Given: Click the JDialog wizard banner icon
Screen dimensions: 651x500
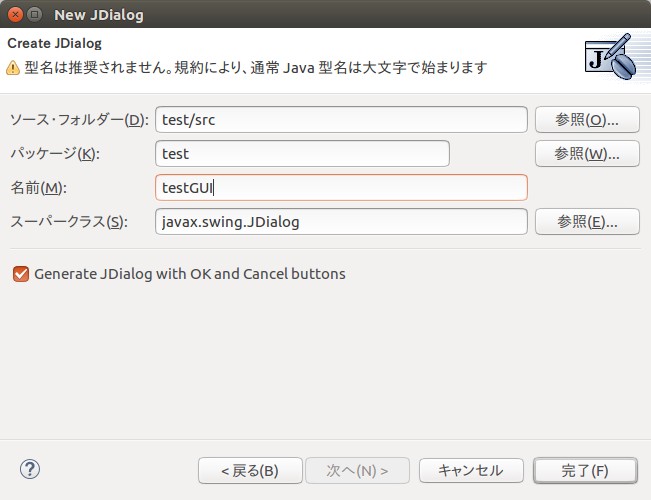Looking at the screenshot, I should pos(610,57).
